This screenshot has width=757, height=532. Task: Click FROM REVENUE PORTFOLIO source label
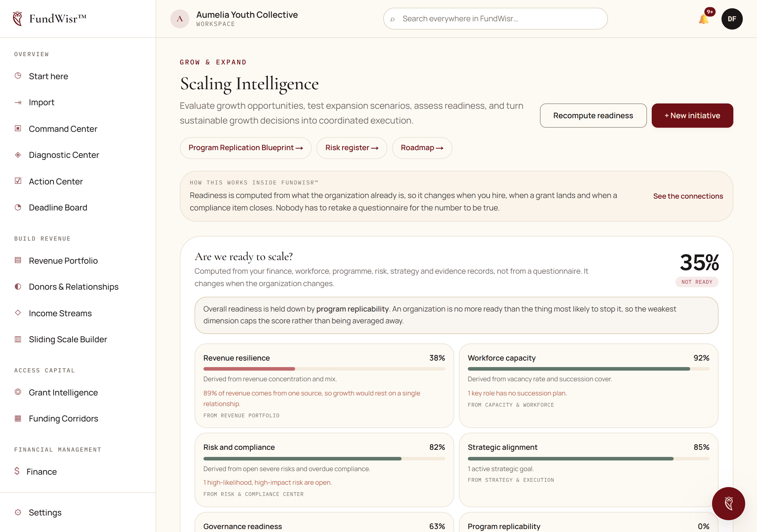[x=241, y=416]
